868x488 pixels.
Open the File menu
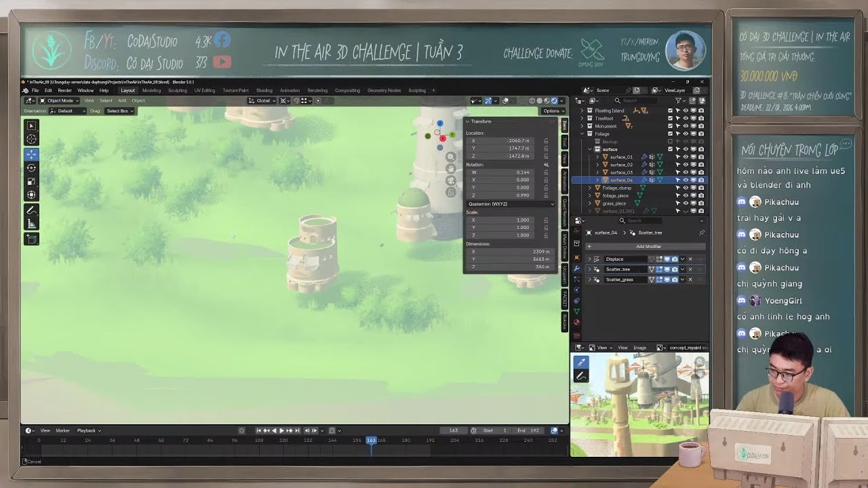pos(35,90)
